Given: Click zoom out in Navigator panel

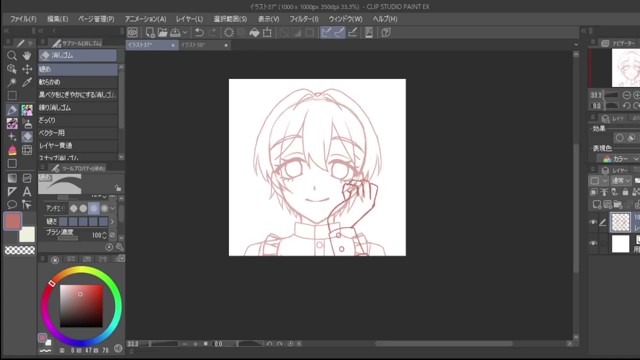Looking at the screenshot, I should click(x=627, y=95).
